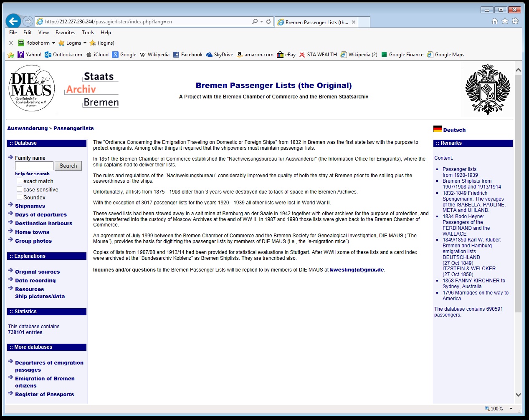Image resolution: width=529 pixels, height=420 pixels.
Task: Open the Facebook favorites bookmark
Action: (x=187, y=55)
